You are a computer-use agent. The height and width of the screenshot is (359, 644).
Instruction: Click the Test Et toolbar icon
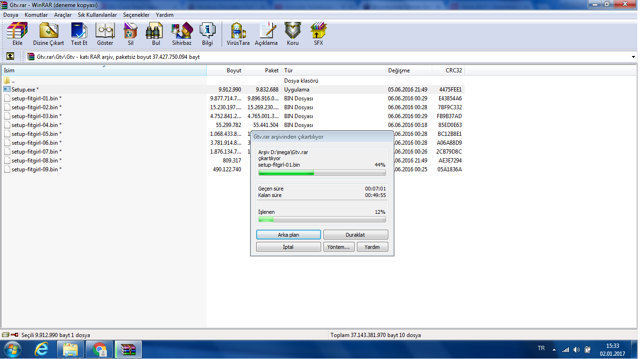(79, 34)
